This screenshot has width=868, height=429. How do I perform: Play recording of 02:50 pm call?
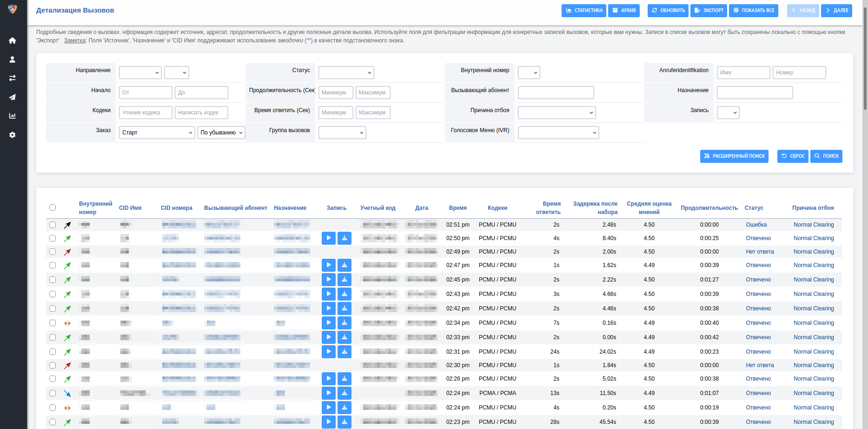coord(329,238)
